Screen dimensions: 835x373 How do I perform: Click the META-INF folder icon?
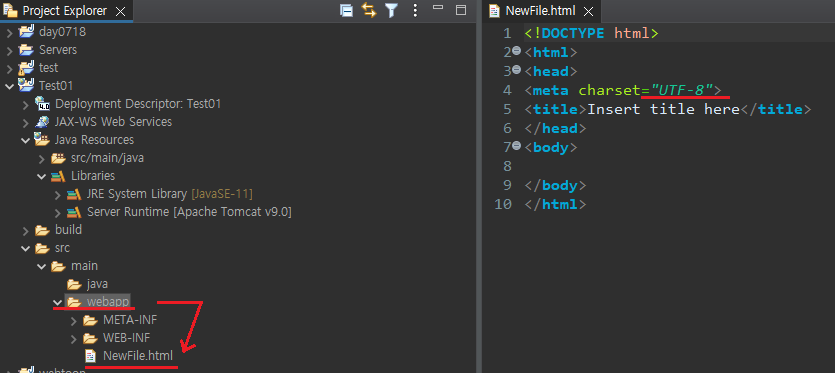point(91,320)
